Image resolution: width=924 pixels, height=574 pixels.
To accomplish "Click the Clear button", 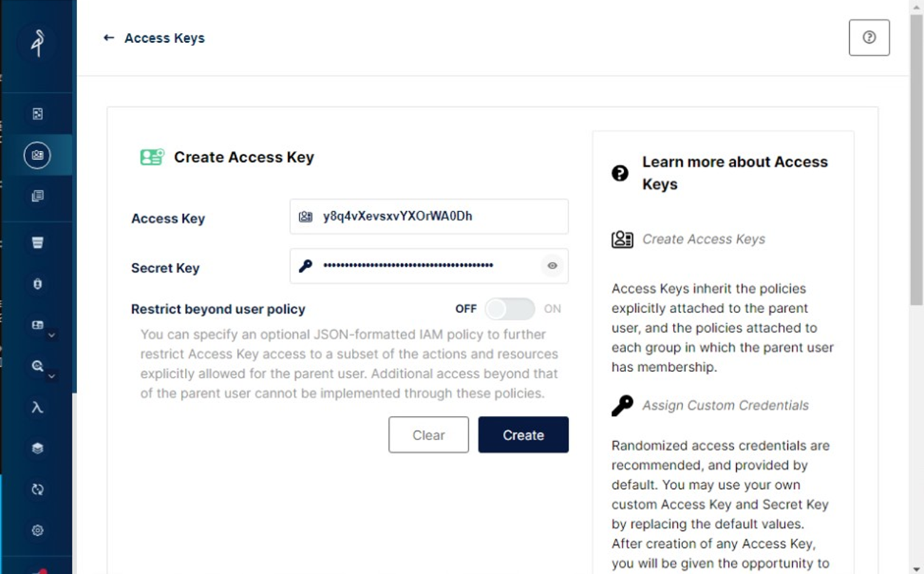I will pyautogui.click(x=429, y=435).
